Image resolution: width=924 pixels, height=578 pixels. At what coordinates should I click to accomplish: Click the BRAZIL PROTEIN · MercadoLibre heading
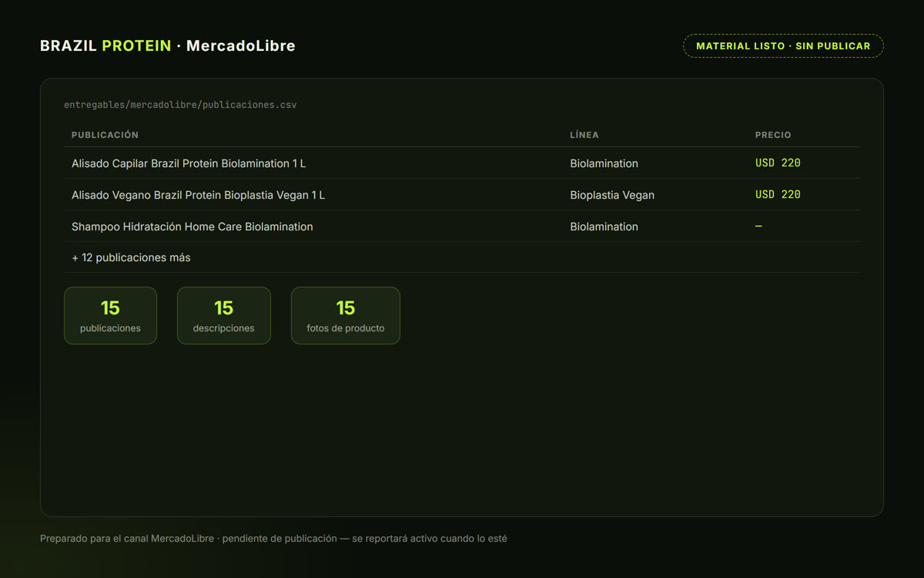[x=168, y=46]
